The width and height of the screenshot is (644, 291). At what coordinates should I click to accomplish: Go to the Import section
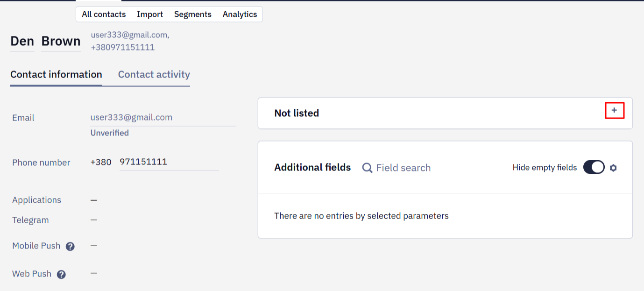coord(150,14)
